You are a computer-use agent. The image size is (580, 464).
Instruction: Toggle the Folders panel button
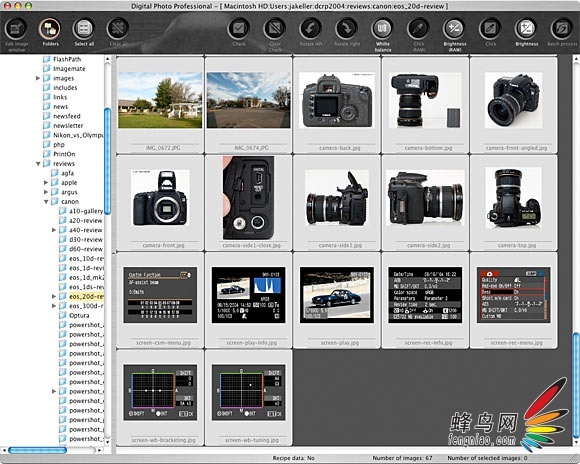point(50,28)
